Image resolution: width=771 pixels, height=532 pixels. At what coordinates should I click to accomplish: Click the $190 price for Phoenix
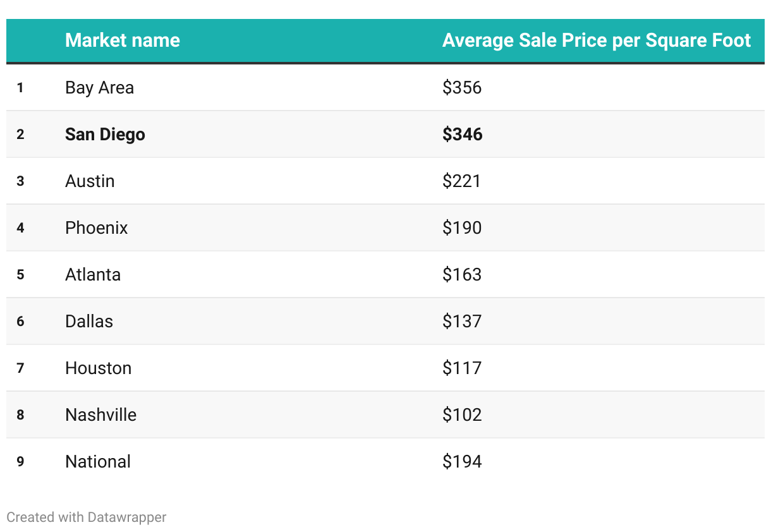point(462,227)
